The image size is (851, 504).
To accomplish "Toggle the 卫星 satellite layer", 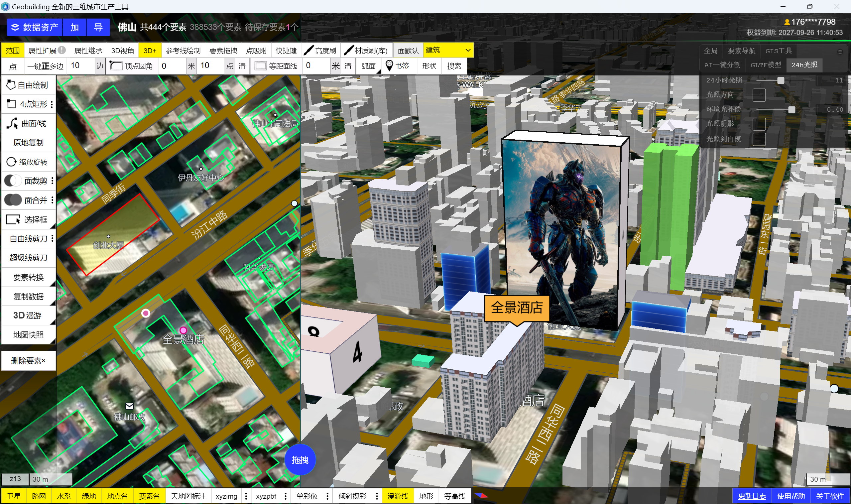I will (x=14, y=496).
